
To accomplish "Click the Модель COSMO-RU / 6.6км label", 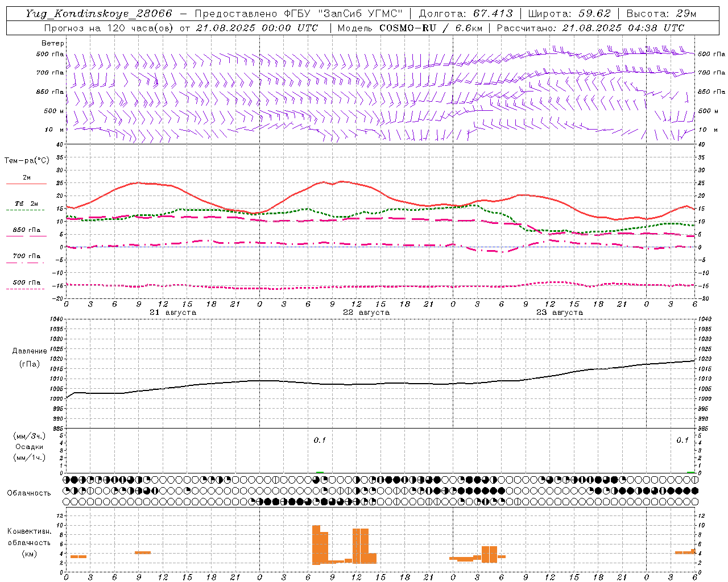I will [x=410, y=28].
